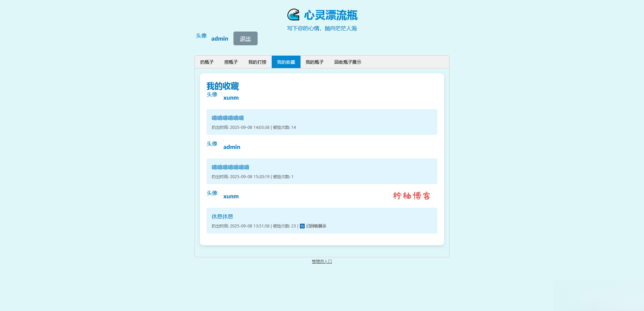
Task: Click the 柠柚博客 watermark text
Action: pyautogui.click(x=412, y=196)
